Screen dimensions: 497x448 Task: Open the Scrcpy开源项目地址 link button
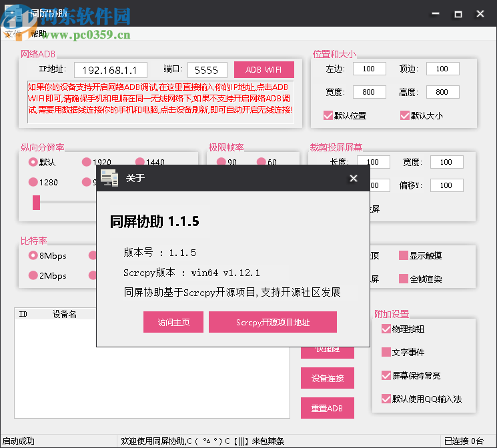point(273,322)
